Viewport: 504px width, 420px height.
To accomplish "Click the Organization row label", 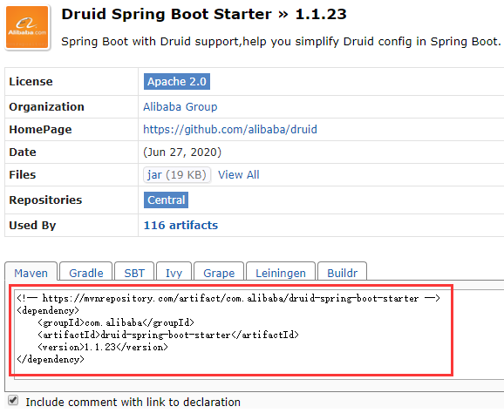I will [x=46, y=107].
